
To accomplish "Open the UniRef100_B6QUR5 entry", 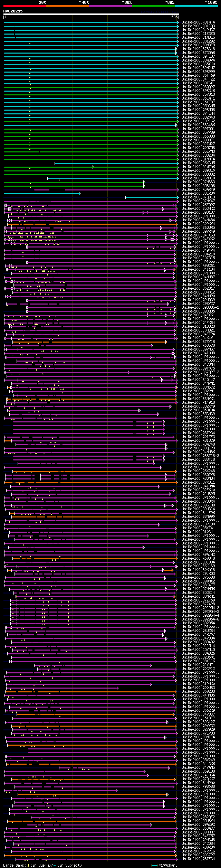I will 198,228.
